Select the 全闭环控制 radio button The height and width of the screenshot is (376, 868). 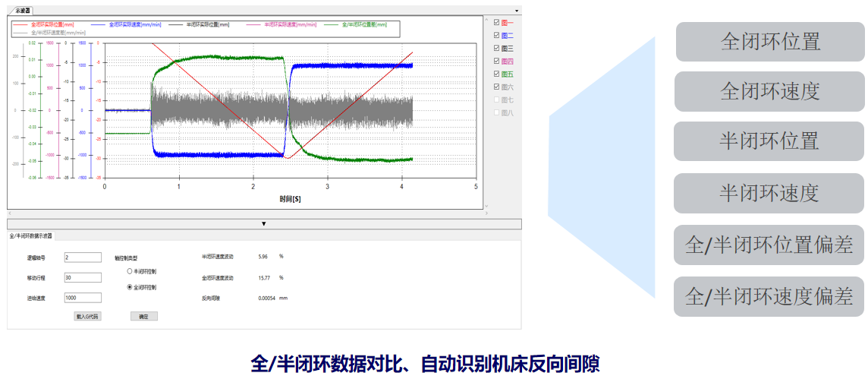130,288
